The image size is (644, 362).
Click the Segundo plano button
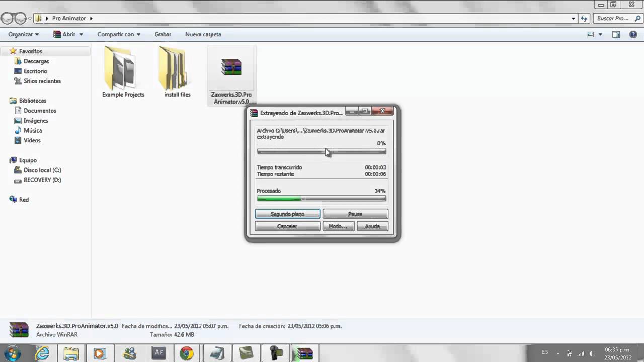287,214
